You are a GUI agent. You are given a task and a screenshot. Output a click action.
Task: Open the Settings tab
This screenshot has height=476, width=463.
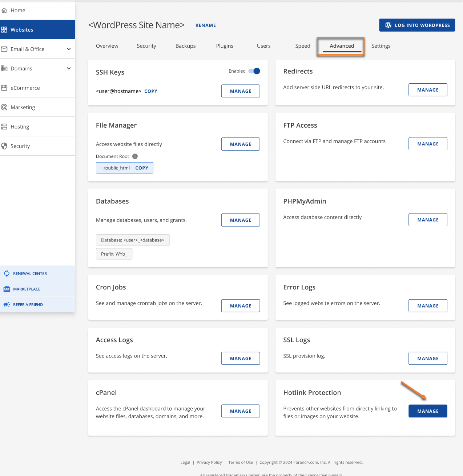click(381, 46)
